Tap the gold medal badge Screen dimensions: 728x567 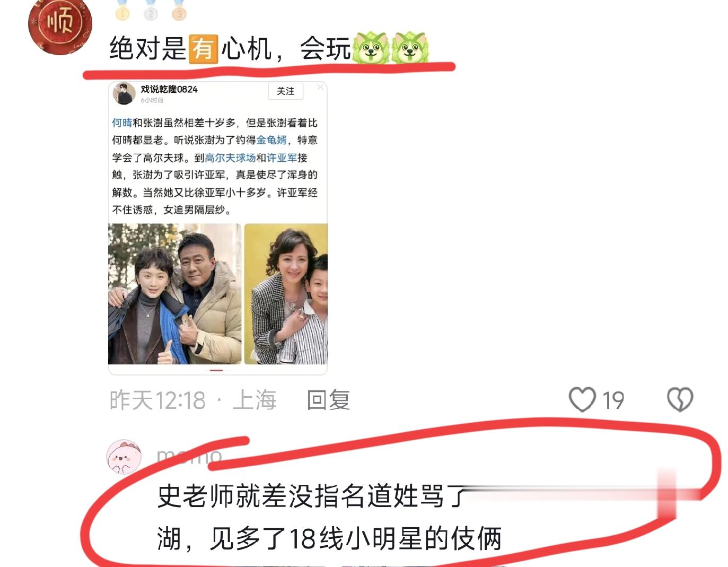click(x=122, y=10)
